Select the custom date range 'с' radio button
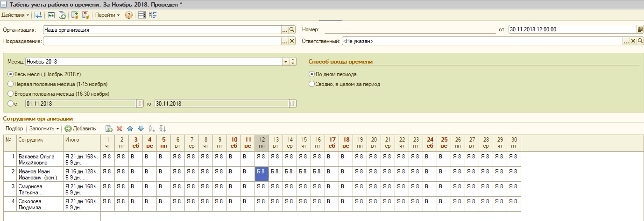644x221 pixels. [10, 104]
